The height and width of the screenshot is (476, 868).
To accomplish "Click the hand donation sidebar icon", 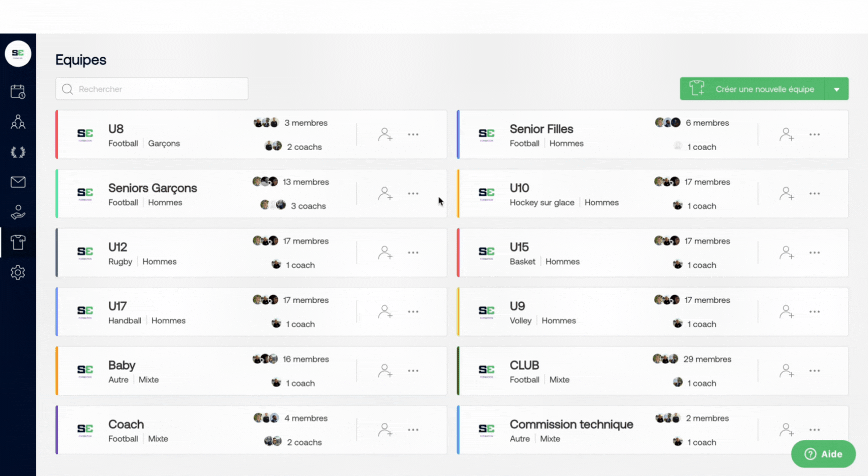I will click(x=18, y=212).
